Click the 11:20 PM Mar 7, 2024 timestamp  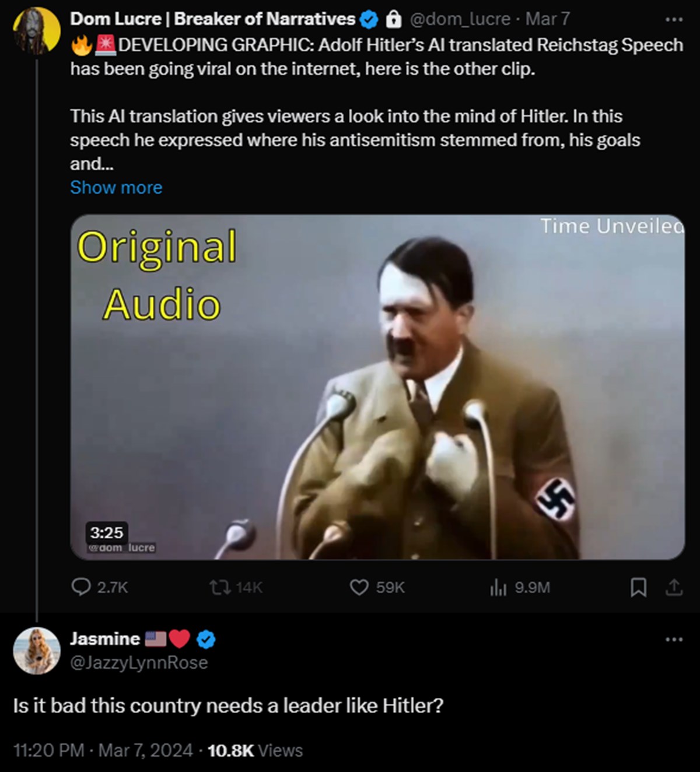point(103,750)
